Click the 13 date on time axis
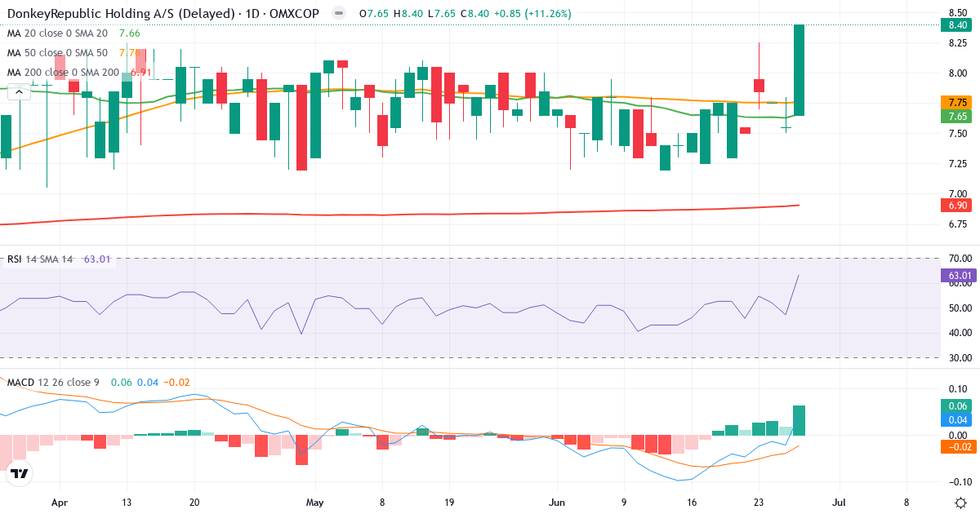 point(127,503)
